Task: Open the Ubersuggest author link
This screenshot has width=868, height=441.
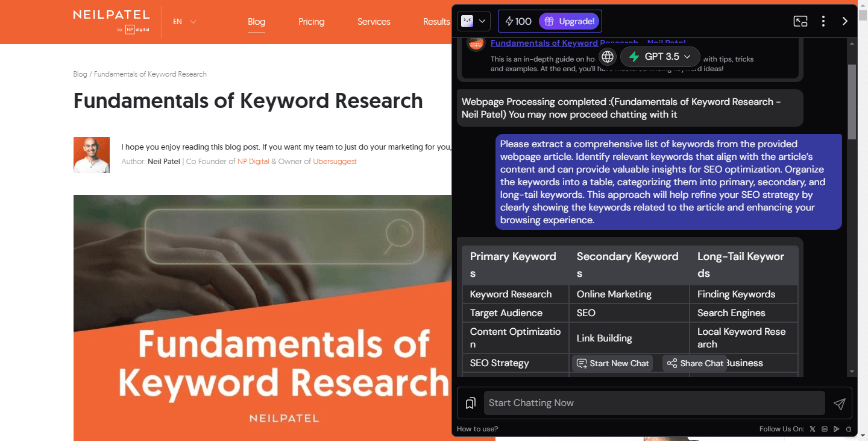Action: (x=335, y=162)
